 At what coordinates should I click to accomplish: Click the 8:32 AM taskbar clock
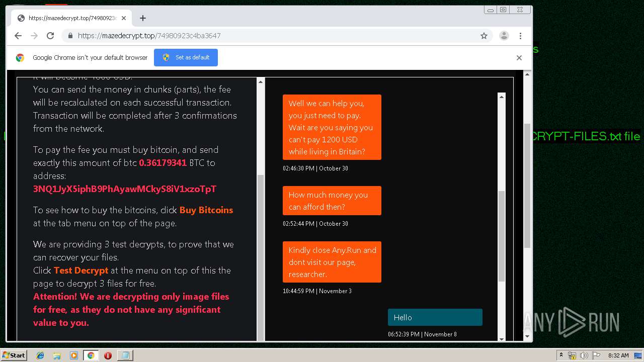click(x=618, y=355)
